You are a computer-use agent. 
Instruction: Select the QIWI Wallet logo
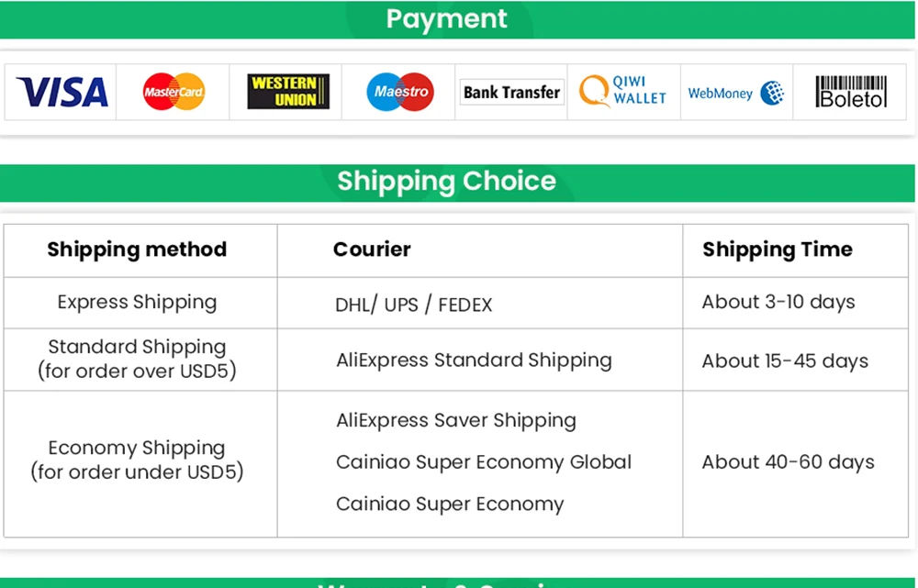(623, 91)
